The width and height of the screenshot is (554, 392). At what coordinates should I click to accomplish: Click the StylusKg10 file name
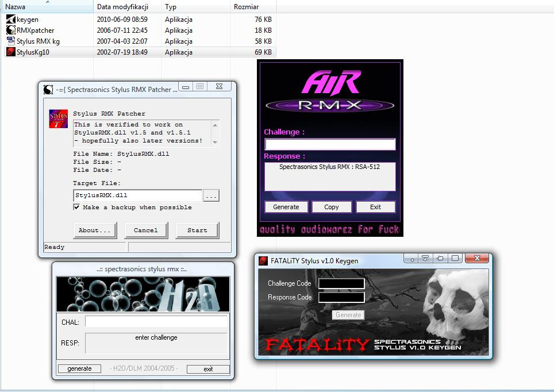point(33,52)
